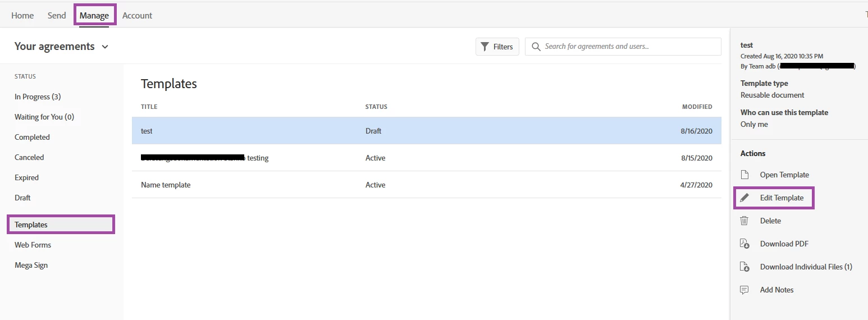Click the funnel icon in Filters button
The width and height of the screenshot is (868, 320).
(485, 47)
